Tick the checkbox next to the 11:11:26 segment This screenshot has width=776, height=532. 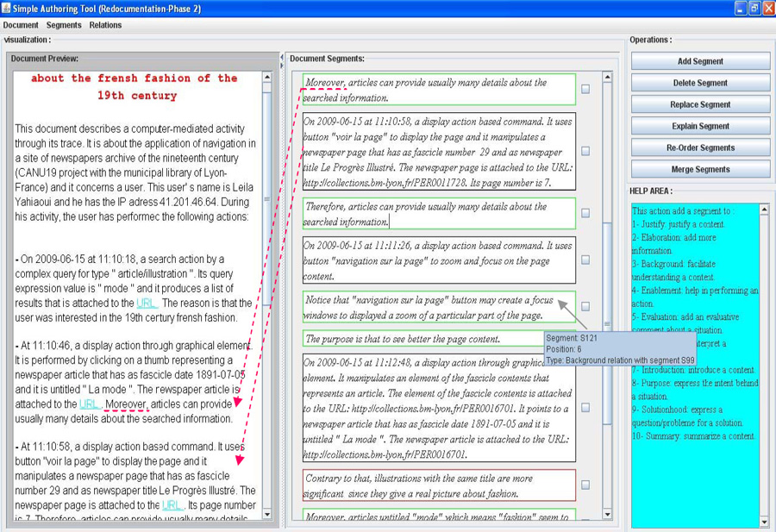[x=585, y=260]
